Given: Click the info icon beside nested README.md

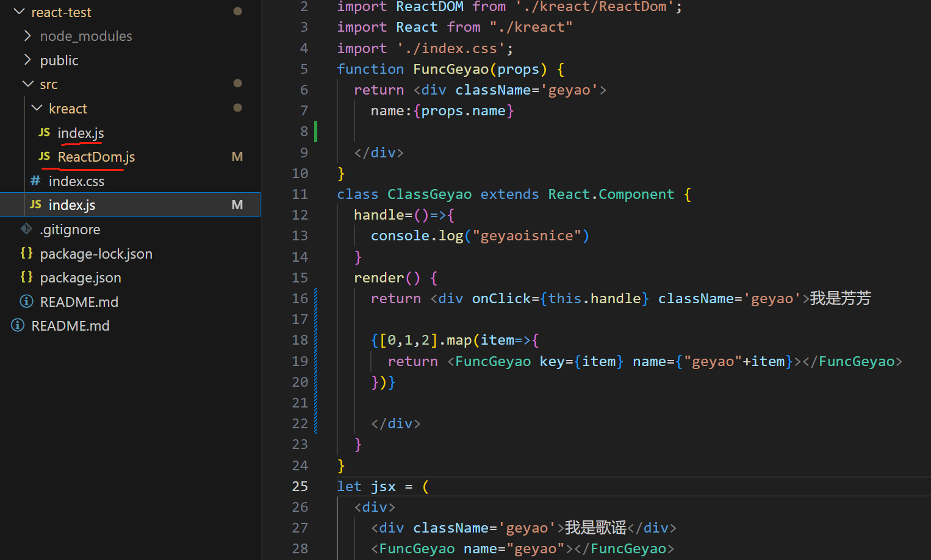Looking at the screenshot, I should [x=26, y=301].
